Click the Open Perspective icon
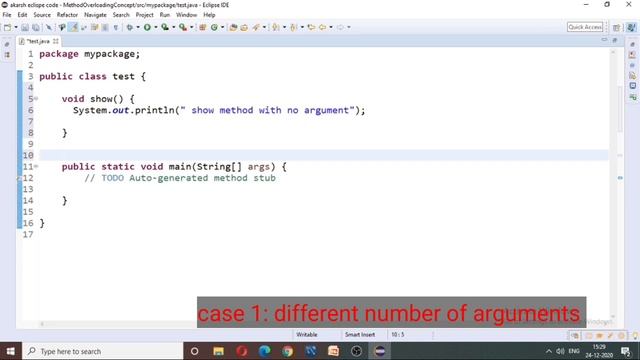 [616, 27]
